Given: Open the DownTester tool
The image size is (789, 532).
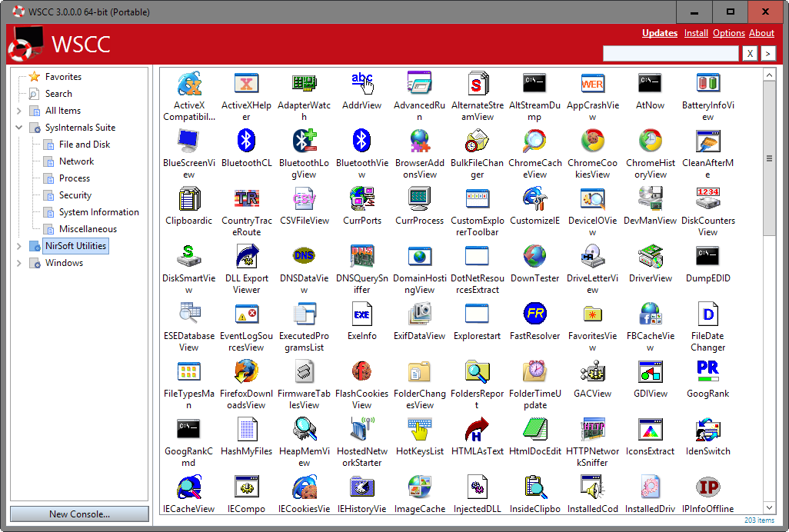Looking at the screenshot, I should click(535, 257).
